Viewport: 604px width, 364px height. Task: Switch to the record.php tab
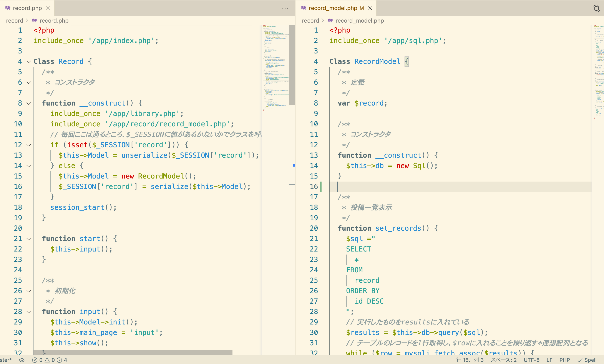27,8
